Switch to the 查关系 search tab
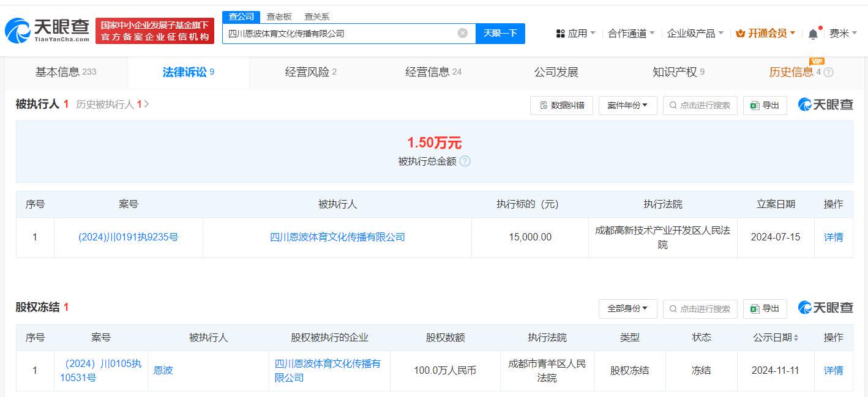The width and height of the screenshot is (868, 397). pyautogui.click(x=317, y=17)
